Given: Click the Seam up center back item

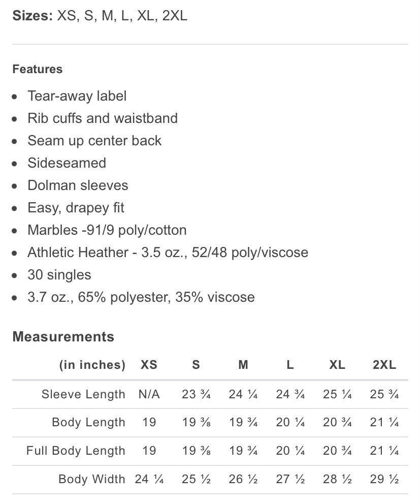Looking at the screenshot, I should pos(94,141).
